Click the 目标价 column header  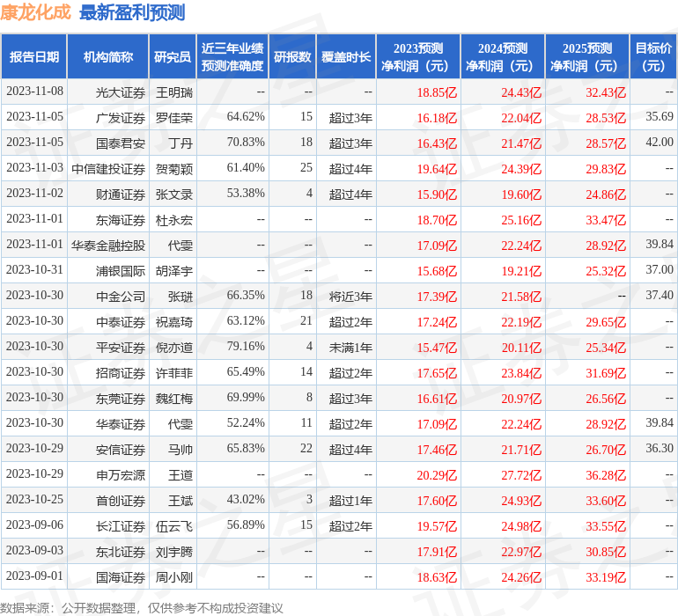click(x=653, y=56)
